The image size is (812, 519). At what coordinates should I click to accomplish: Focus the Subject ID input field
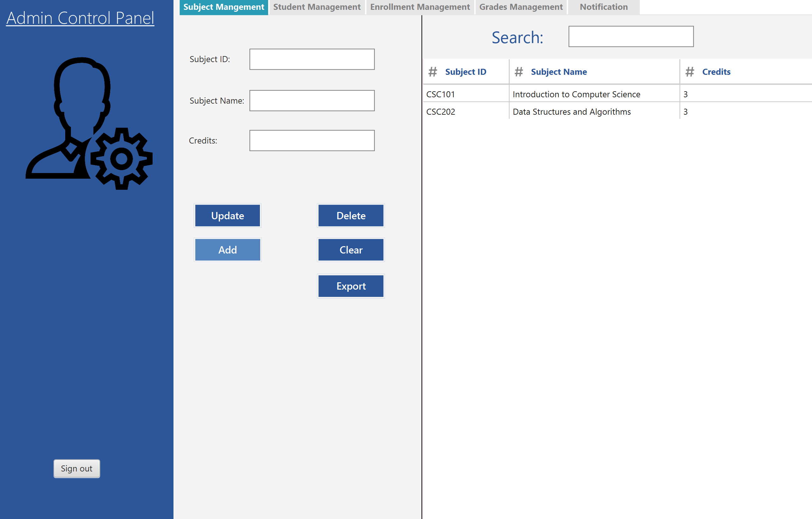(x=312, y=59)
